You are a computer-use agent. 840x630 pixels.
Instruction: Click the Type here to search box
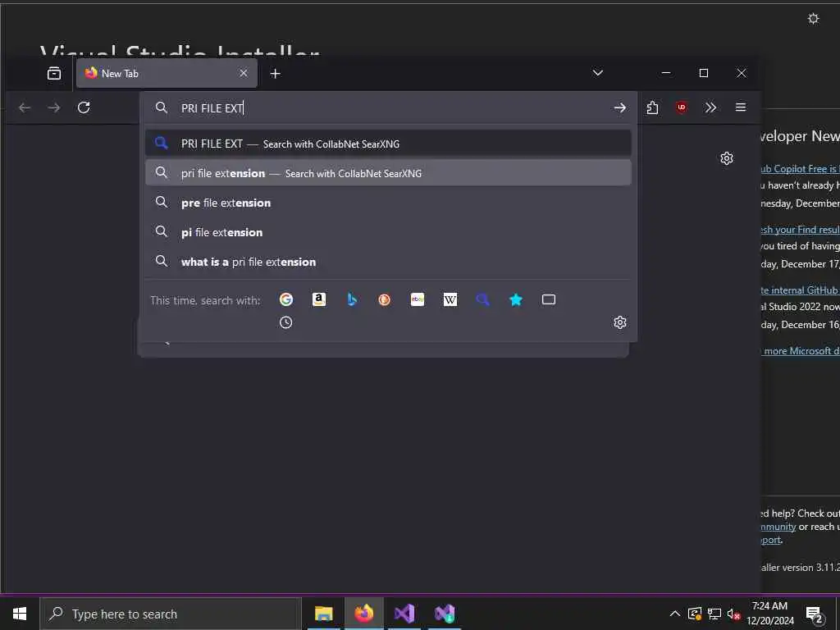click(x=171, y=614)
